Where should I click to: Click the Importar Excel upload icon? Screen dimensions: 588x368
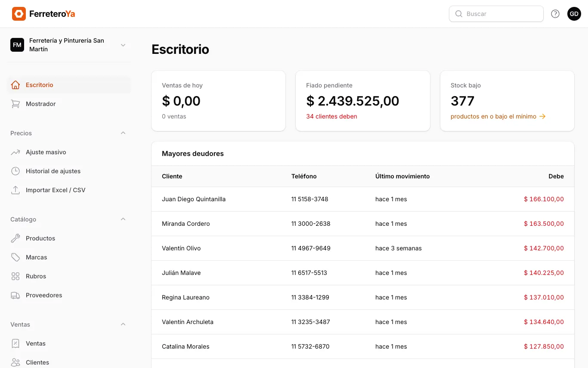click(15, 190)
